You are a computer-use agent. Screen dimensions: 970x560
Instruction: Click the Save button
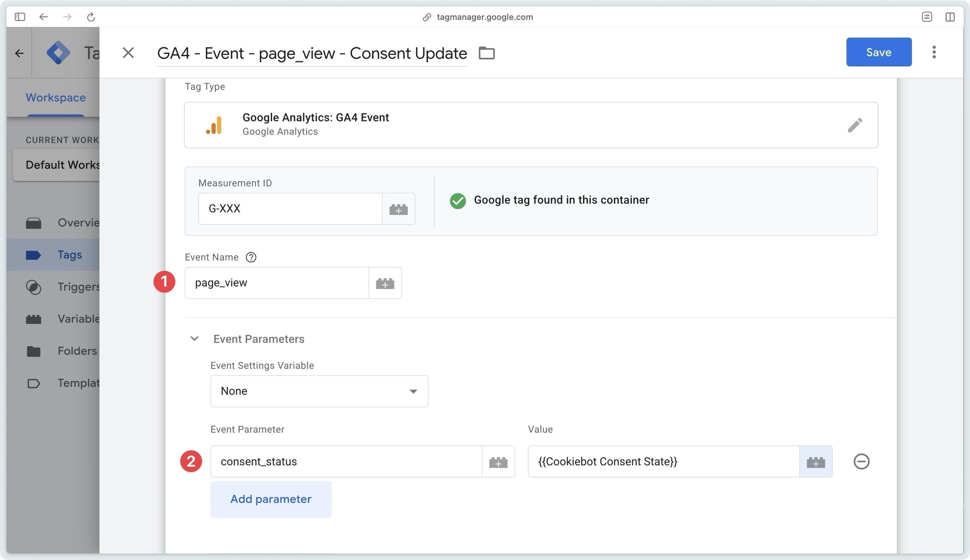pos(879,52)
